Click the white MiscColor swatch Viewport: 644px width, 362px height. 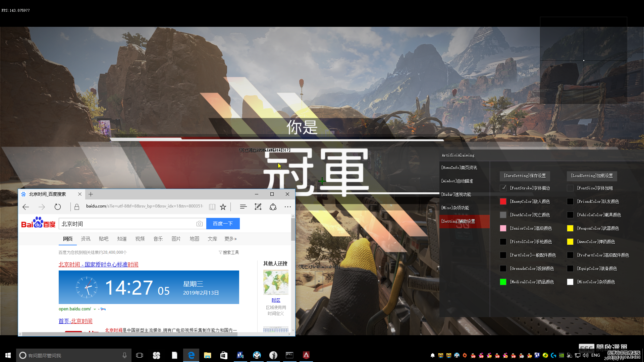coord(570,282)
